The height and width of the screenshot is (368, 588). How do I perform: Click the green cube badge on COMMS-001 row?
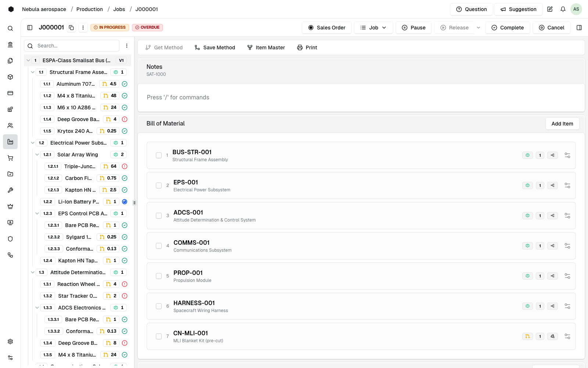[x=527, y=246]
